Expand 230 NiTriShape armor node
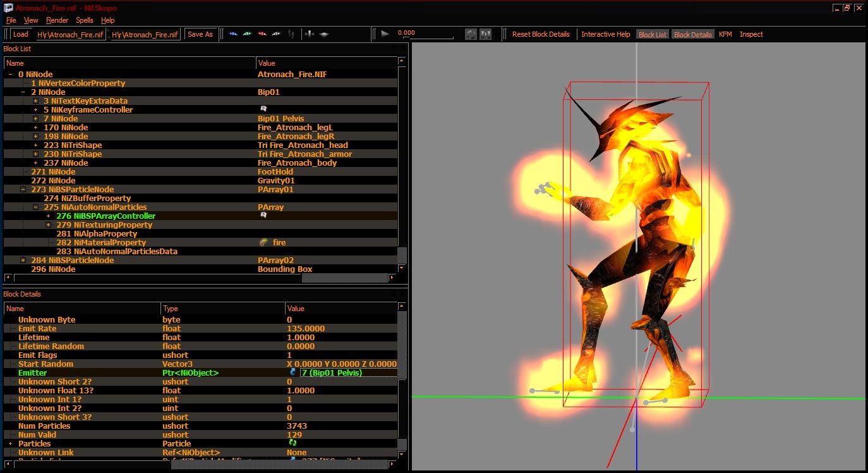The height and width of the screenshot is (473, 868). click(x=36, y=154)
